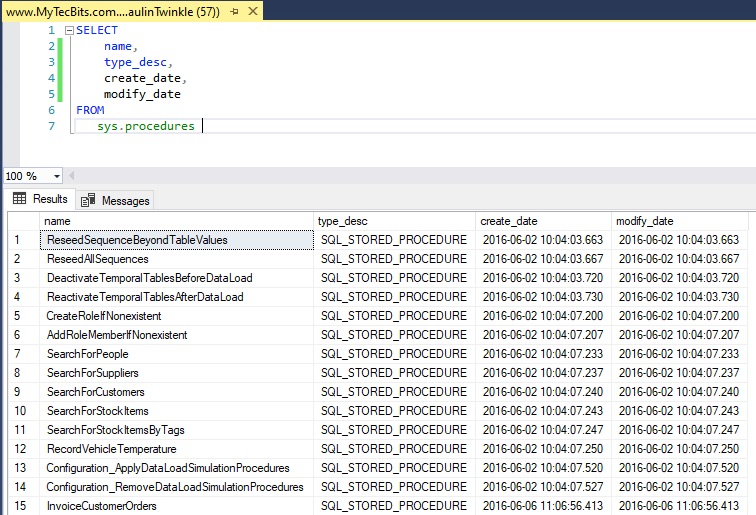Place cursor on type_desc in query
The height and width of the screenshot is (515, 756).
point(135,62)
